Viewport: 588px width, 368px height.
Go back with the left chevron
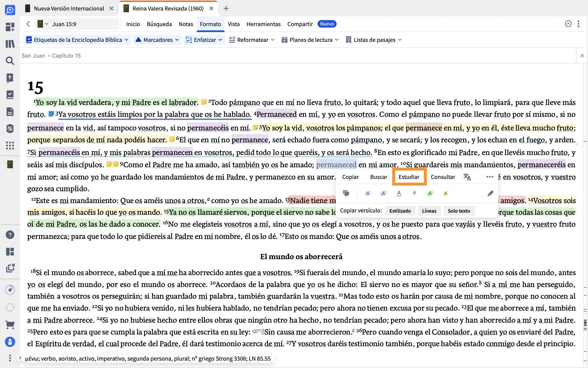28,24
